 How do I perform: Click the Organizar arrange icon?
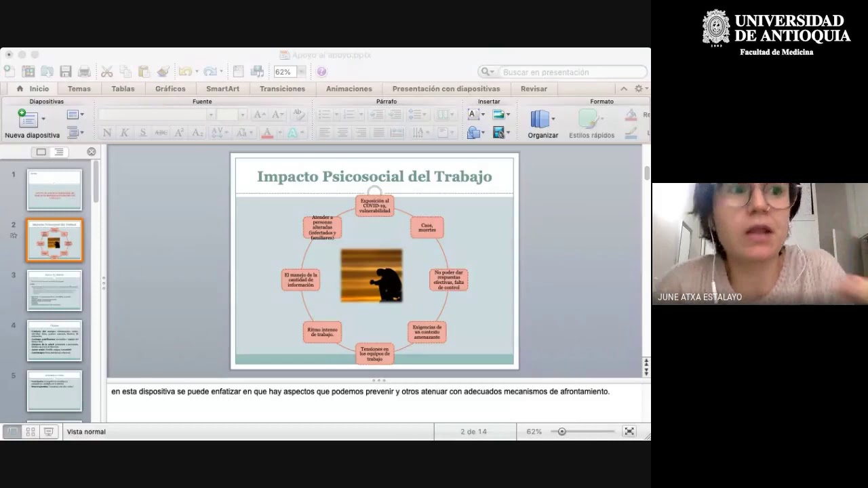(540, 119)
